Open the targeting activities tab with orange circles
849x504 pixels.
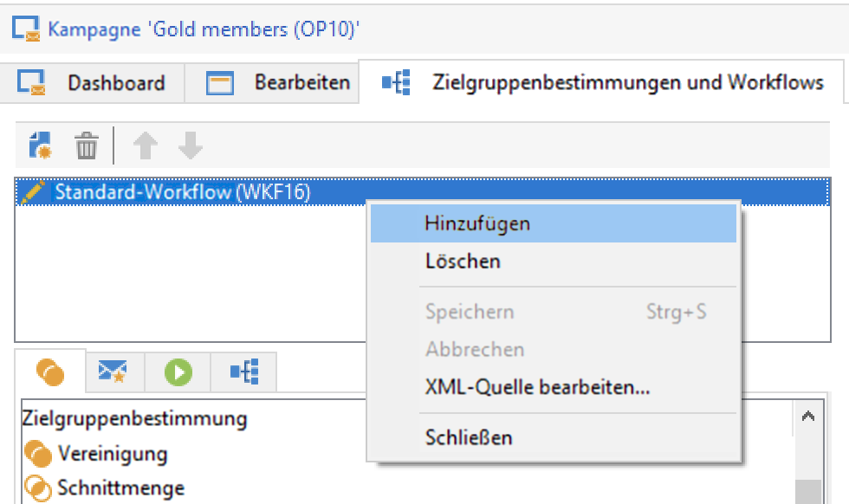coord(50,372)
